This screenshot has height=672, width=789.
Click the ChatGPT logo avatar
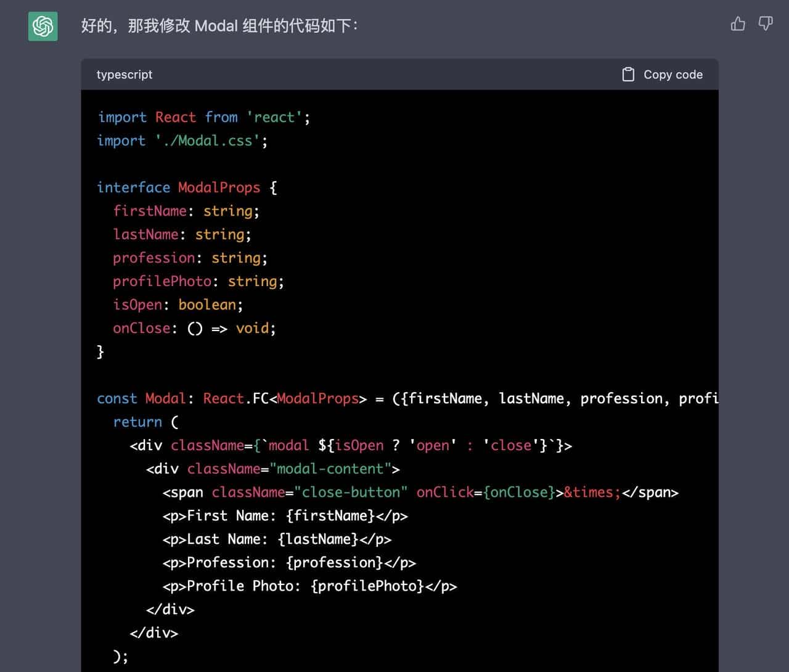[43, 27]
